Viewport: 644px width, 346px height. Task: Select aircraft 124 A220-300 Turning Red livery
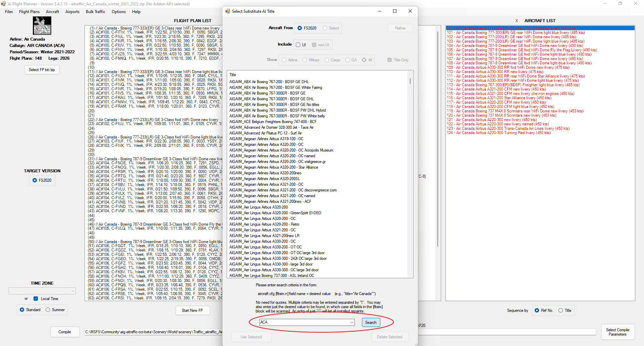coord(498,133)
